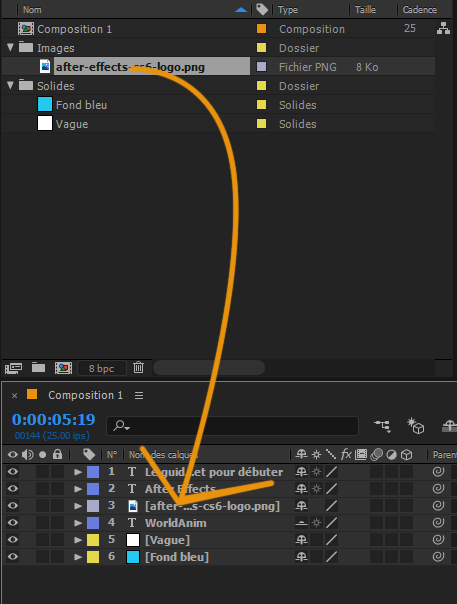Close the Composition 1 timeline tab
Screen dimensions: 457x604
(x=15, y=396)
